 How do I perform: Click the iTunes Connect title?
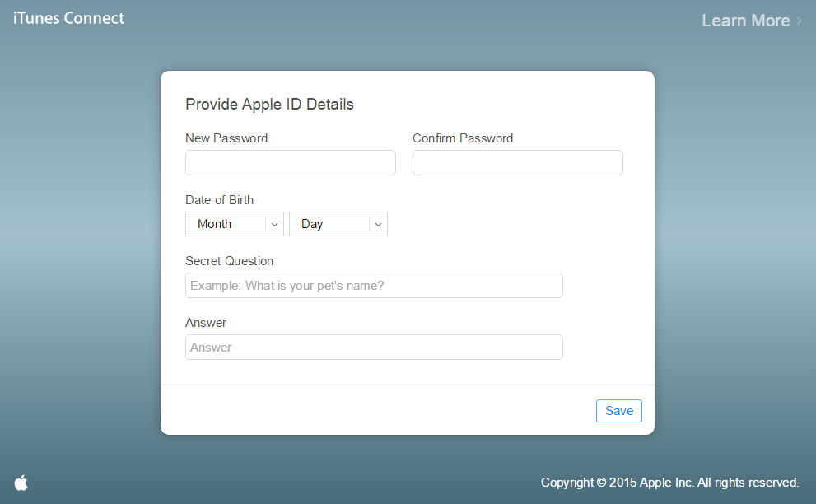(x=69, y=18)
